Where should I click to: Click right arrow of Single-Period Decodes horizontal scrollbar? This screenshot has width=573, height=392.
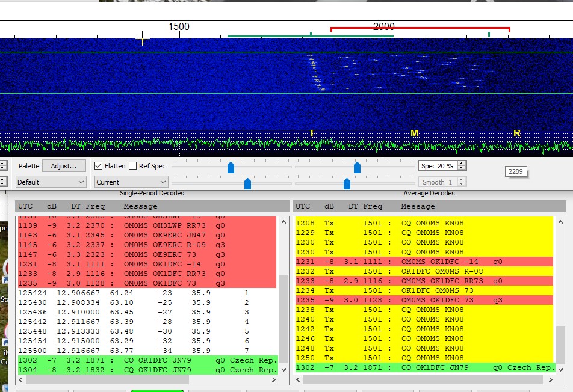[274, 379]
